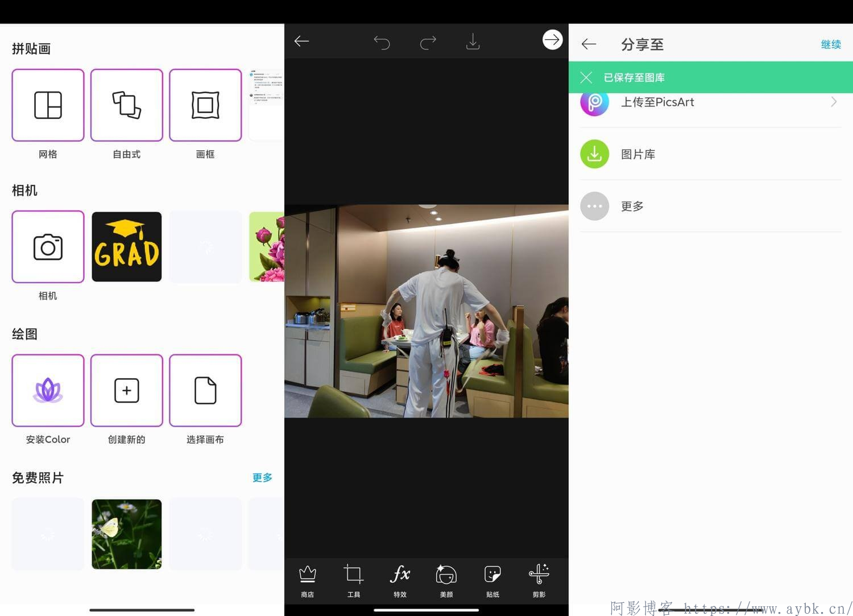Open the 相机 camera tile
Image resolution: width=853 pixels, height=616 pixels.
[x=48, y=247]
